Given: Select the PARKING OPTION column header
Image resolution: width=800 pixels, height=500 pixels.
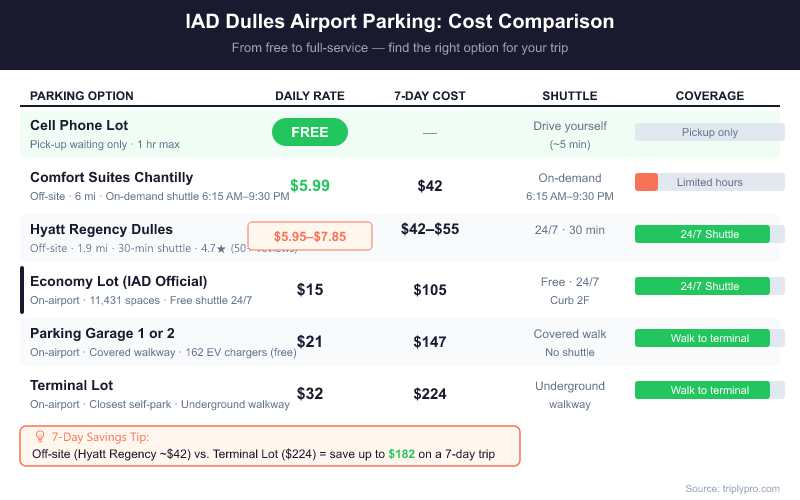Looking at the screenshot, I should [82, 96].
